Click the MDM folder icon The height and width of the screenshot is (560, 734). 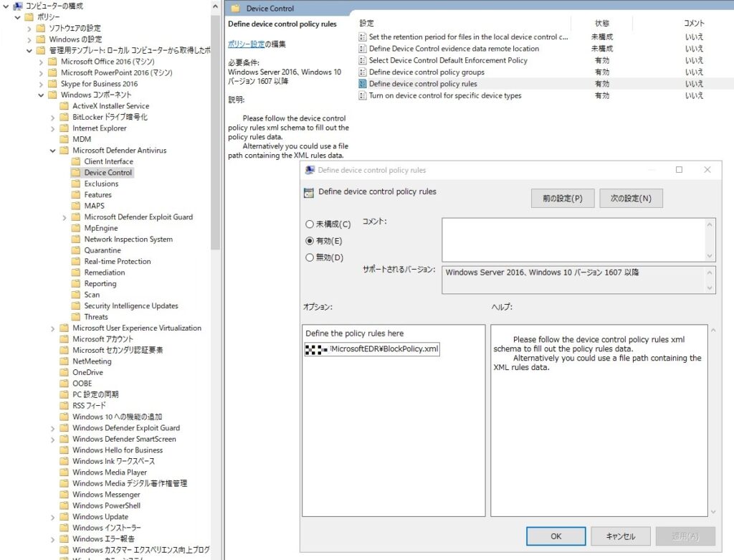(64, 139)
